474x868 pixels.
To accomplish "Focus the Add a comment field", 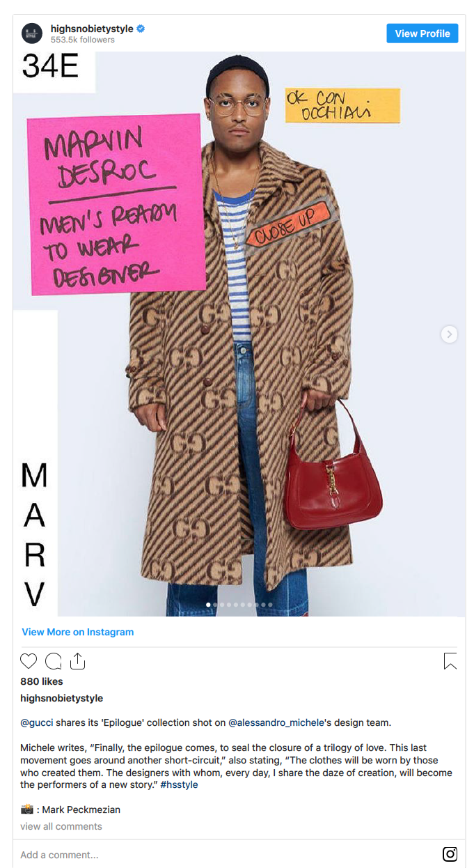I will [x=226, y=855].
